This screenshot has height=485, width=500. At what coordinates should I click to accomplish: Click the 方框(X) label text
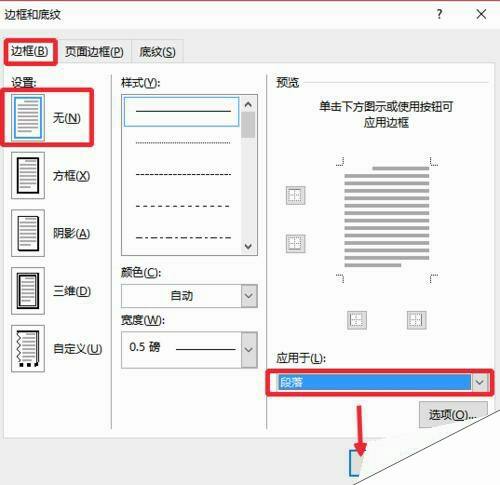tap(71, 176)
